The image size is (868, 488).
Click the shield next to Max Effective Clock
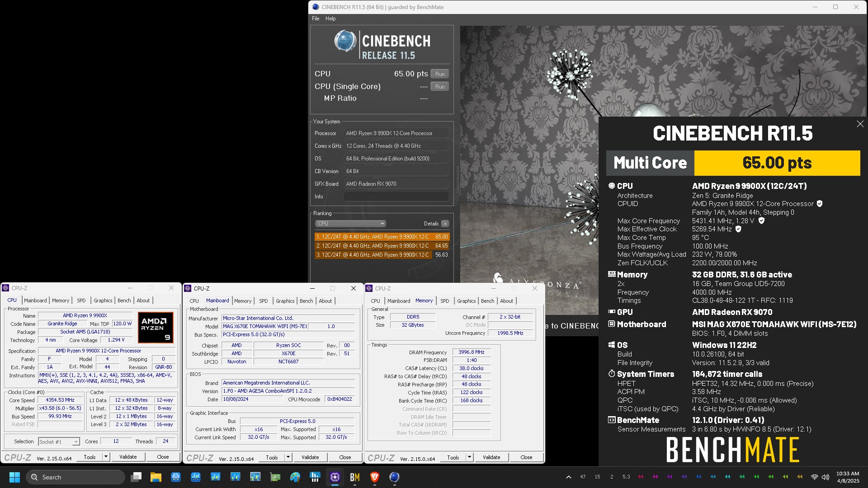(x=738, y=229)
